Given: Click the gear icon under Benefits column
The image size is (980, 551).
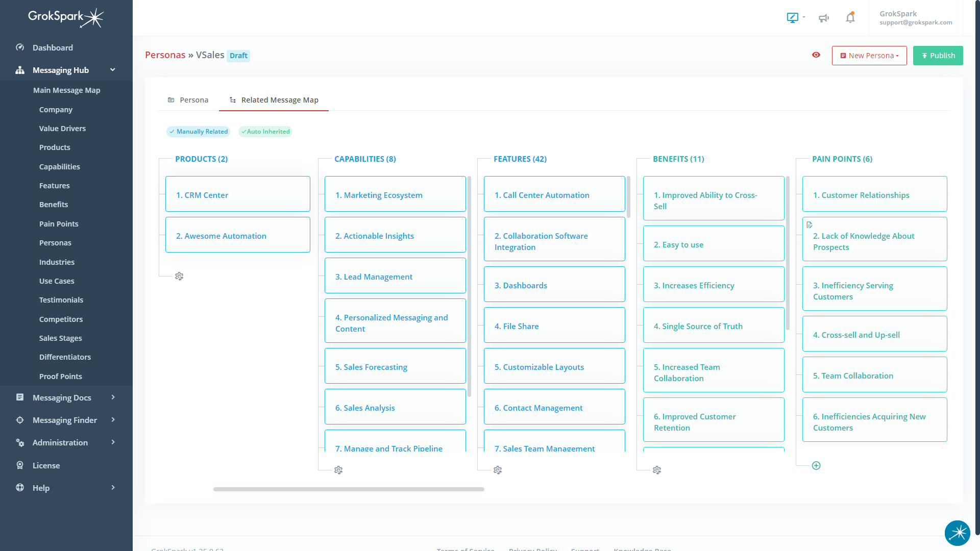Looking at the screenshot, I should 657,470.
